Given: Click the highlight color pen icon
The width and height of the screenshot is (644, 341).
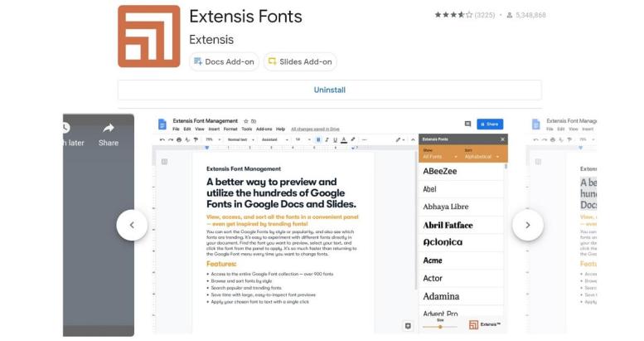Looking at the screenshot, I should pos(353,139).
